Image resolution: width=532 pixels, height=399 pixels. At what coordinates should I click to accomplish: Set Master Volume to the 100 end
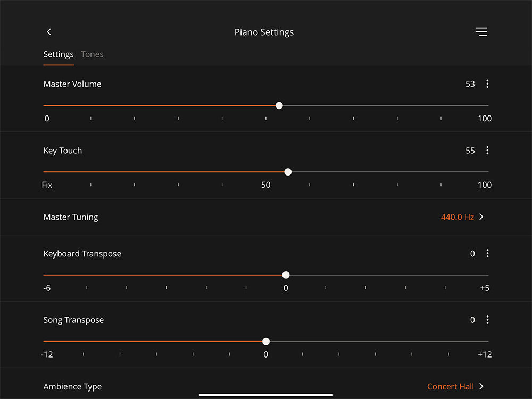click(488, 105)
